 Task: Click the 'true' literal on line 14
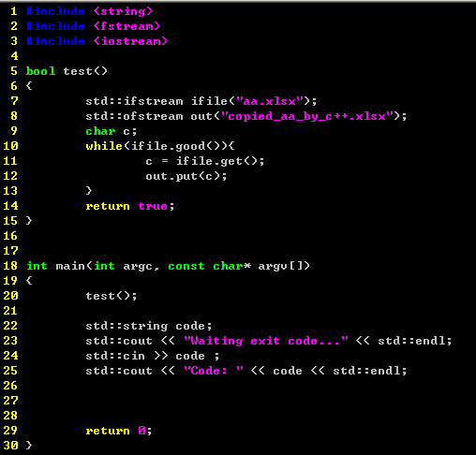coord(153,206)
